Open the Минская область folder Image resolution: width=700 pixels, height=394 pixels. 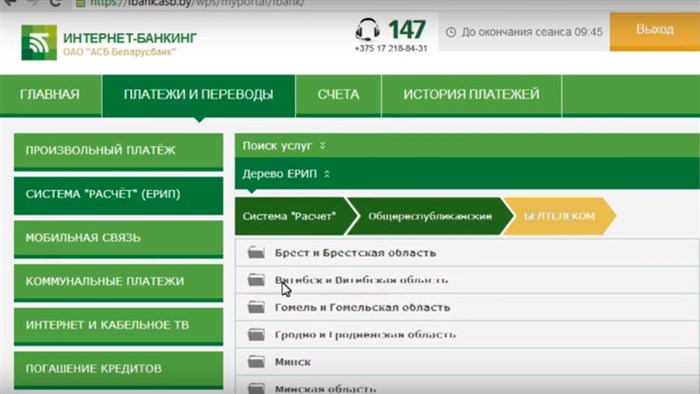pyautogui.click(x=467, y=386)
